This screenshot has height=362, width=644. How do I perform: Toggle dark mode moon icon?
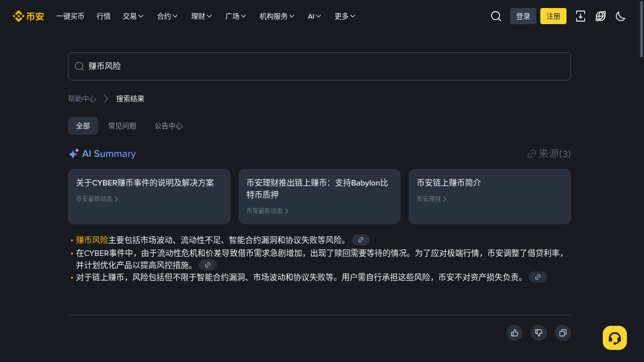[621, 16]
